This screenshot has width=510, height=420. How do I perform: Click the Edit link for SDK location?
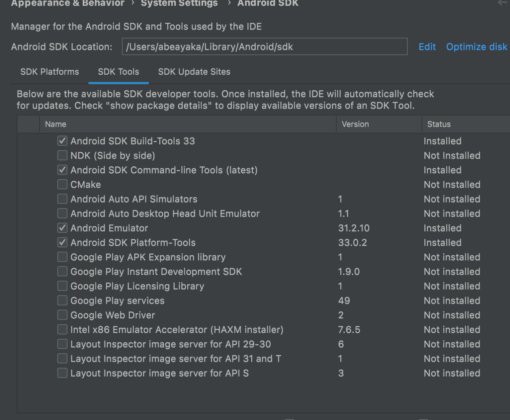tap(427, 47)
